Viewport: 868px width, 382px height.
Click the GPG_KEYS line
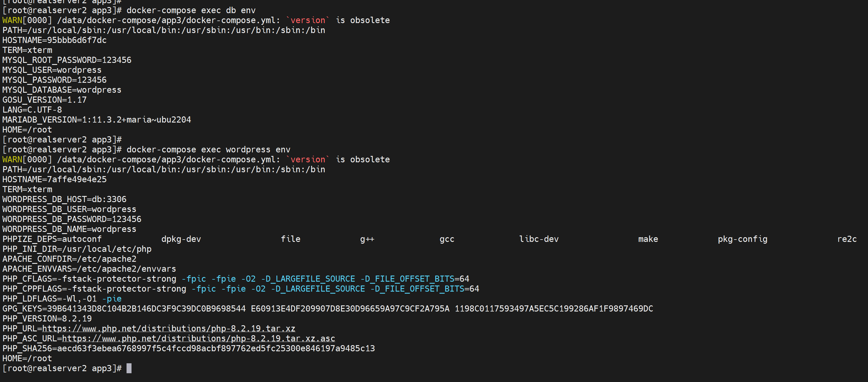point(328,309)
